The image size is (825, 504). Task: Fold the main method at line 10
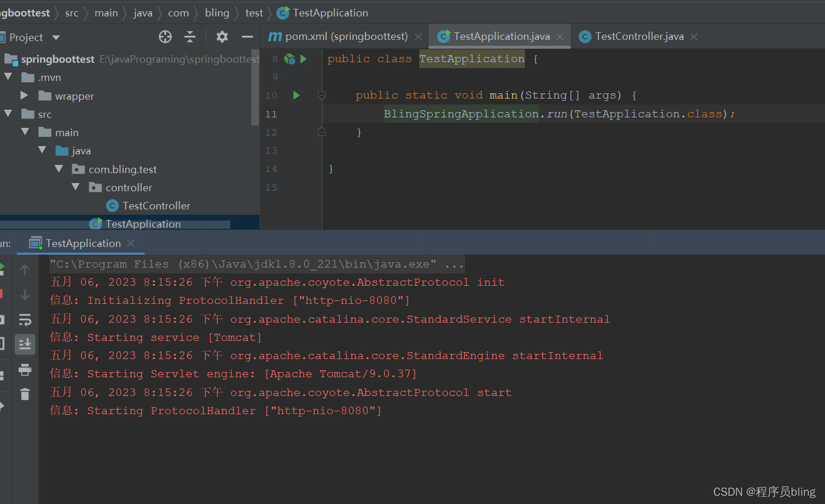tap(322, 95)
